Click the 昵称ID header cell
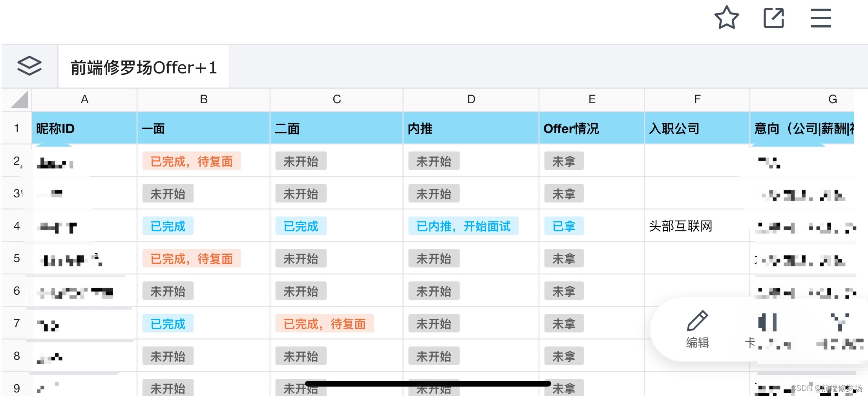The image size is (868, 396). 84,128
